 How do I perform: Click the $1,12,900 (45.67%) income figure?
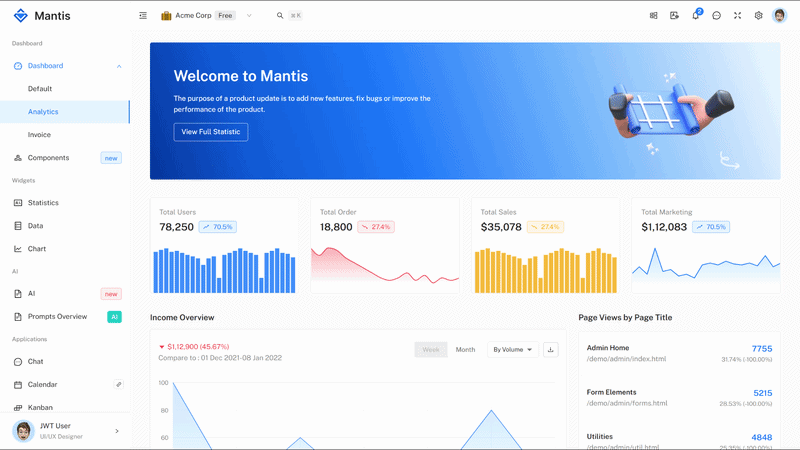(x=198, y=346)
